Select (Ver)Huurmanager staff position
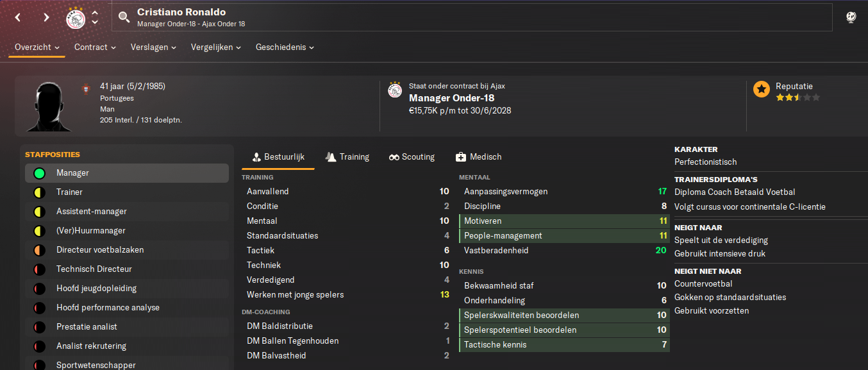The width and height of the screenshot is (868, 370). pyautogui.click(x=127, y=231)
